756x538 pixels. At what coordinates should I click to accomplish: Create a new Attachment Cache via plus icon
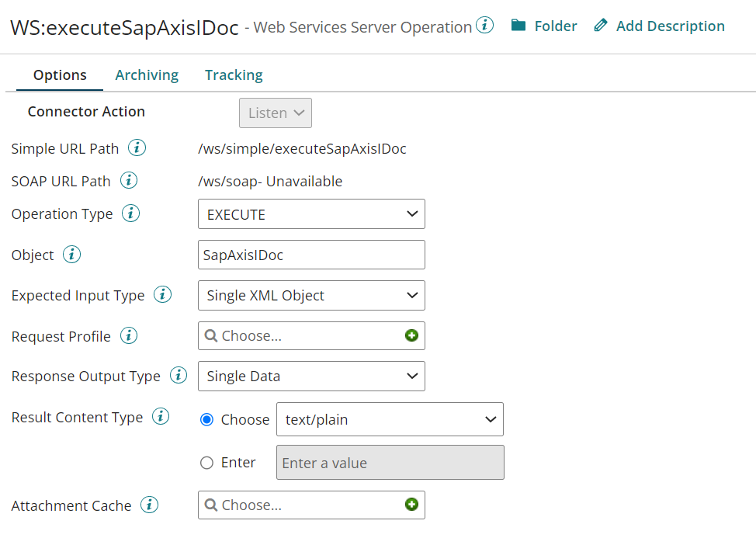click(411, 505)
